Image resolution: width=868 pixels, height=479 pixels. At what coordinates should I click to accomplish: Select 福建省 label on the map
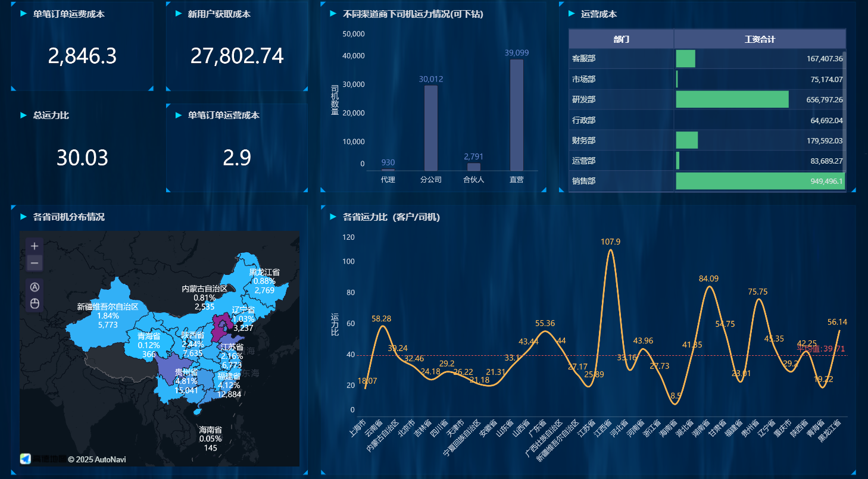click(229, 376)
